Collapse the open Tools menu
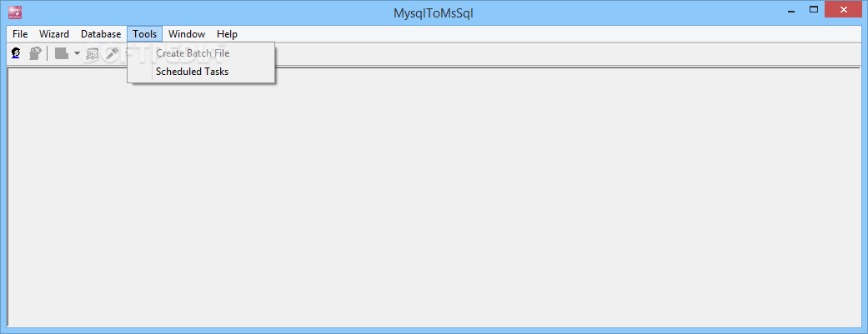The width and height of the screenshot is (868, 334). pyautogui.click(x=144, y=34)
